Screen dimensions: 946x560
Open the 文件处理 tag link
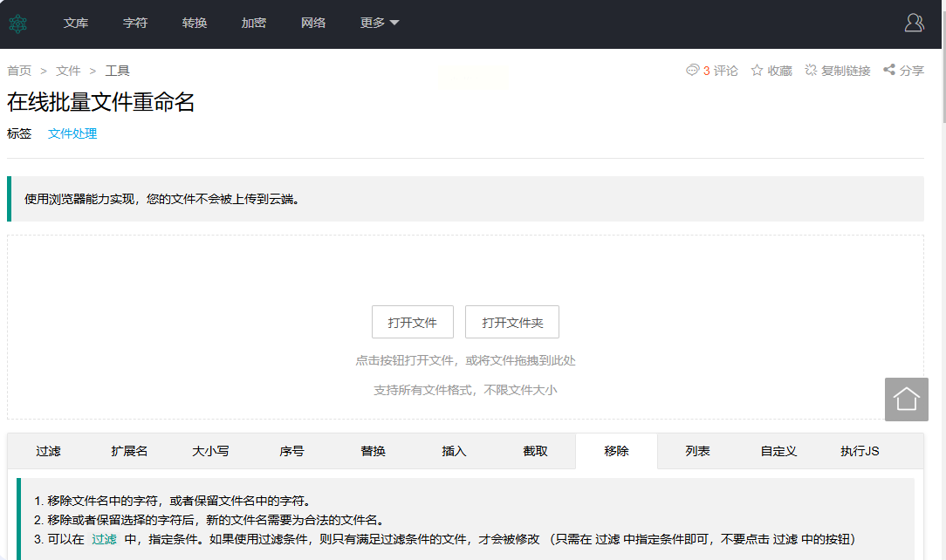pos(72,133)
